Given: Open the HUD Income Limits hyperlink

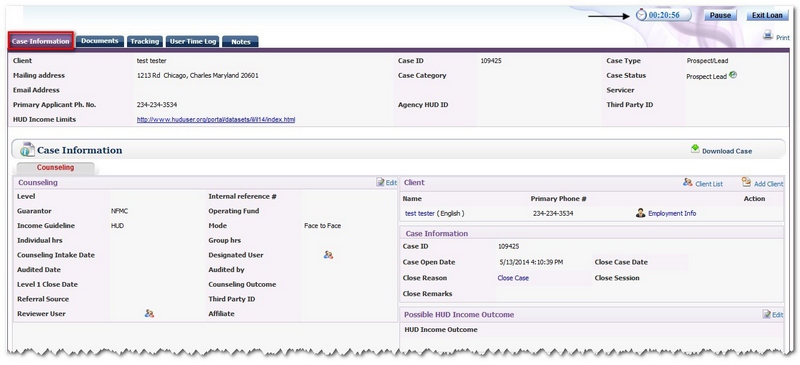Looking at the screenshot, I should click(x=216, y=119).
